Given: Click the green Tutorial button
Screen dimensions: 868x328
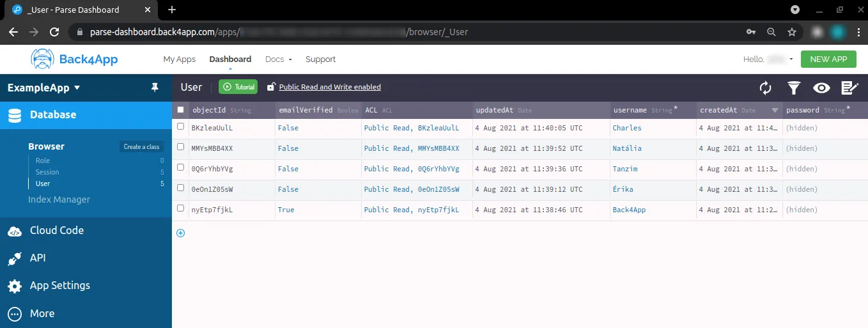Looking at the screenshot, I should (238, 87).
